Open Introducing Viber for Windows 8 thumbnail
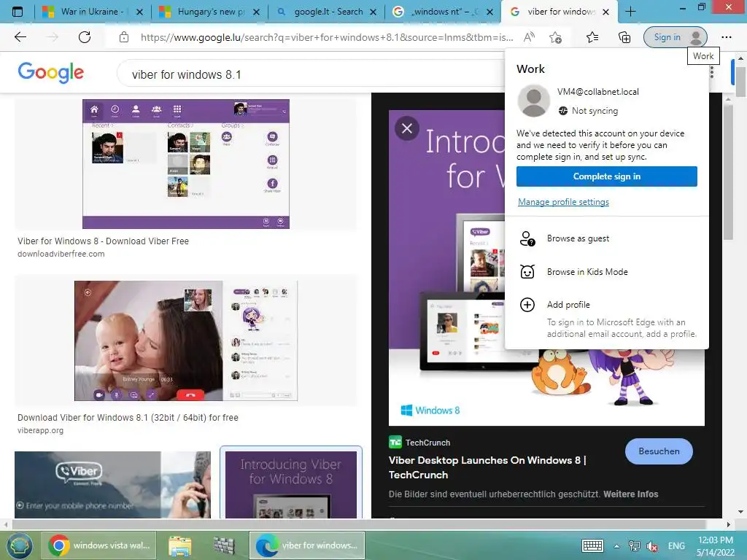Viewport: 747px width, 560px height. coord(291,485)
